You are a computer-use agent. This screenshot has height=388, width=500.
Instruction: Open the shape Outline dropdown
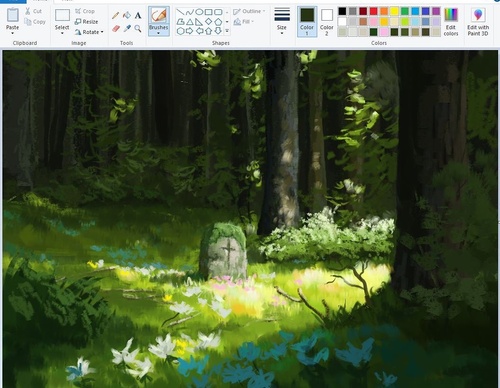[x=249, y=11]
